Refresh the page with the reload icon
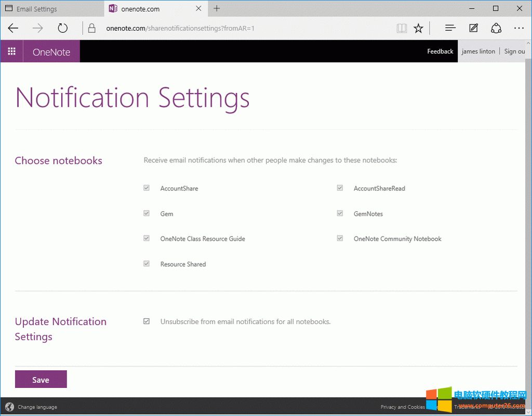Screen dimensions: 532x416 pos(62,28)
